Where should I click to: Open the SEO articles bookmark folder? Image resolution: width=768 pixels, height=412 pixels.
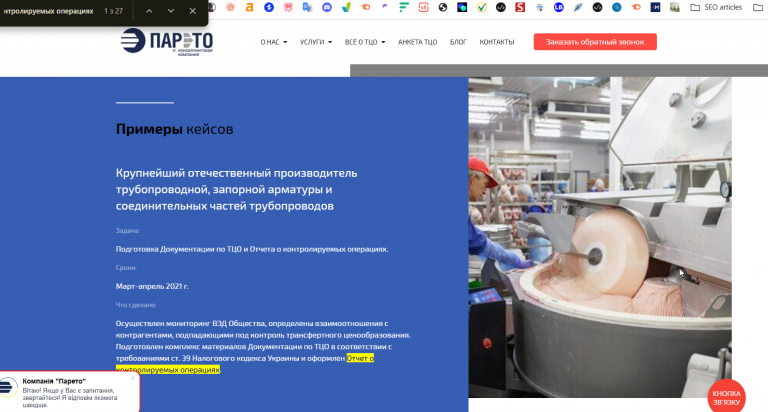pos(716,7)
